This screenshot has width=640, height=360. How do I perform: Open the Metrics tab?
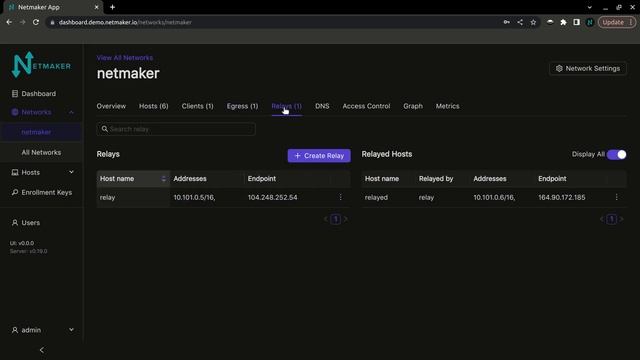click(x=447, y=106)
